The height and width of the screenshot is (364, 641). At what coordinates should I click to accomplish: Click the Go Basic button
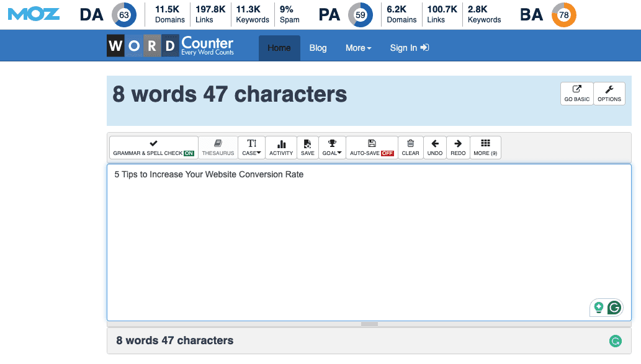coord(576,94)
